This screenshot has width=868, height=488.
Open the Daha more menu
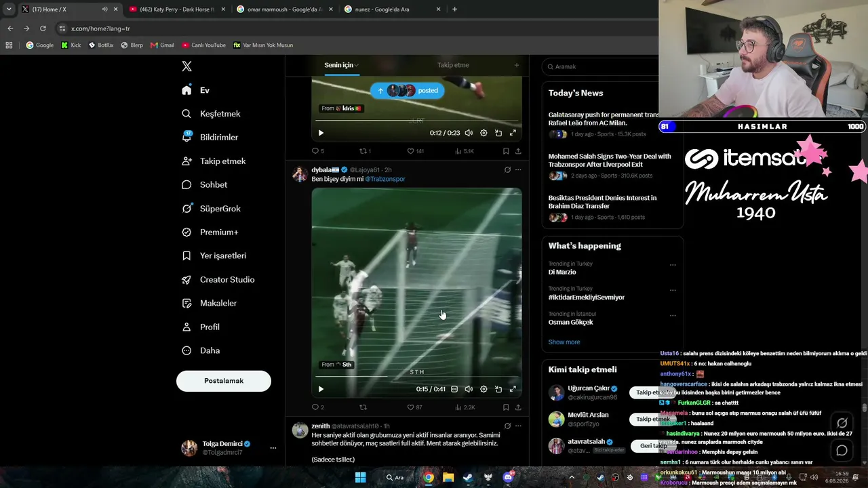[x=200, y=351]
